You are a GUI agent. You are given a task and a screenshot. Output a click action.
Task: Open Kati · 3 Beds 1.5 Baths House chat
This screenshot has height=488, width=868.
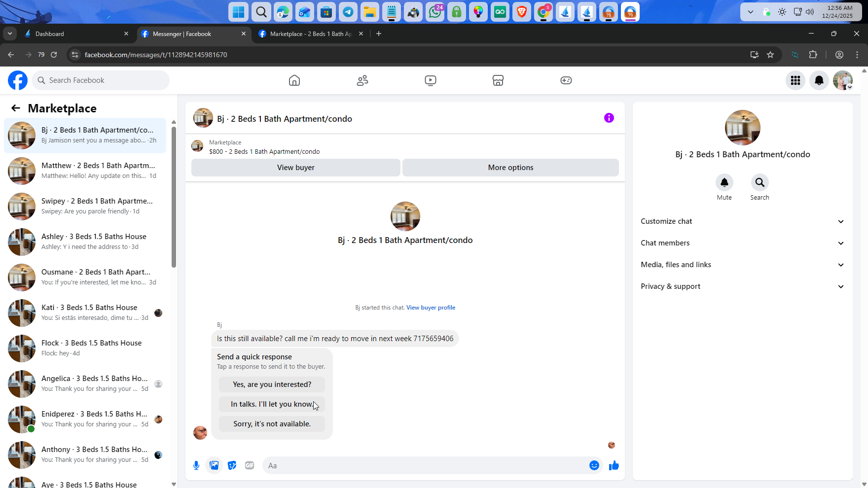85,313
